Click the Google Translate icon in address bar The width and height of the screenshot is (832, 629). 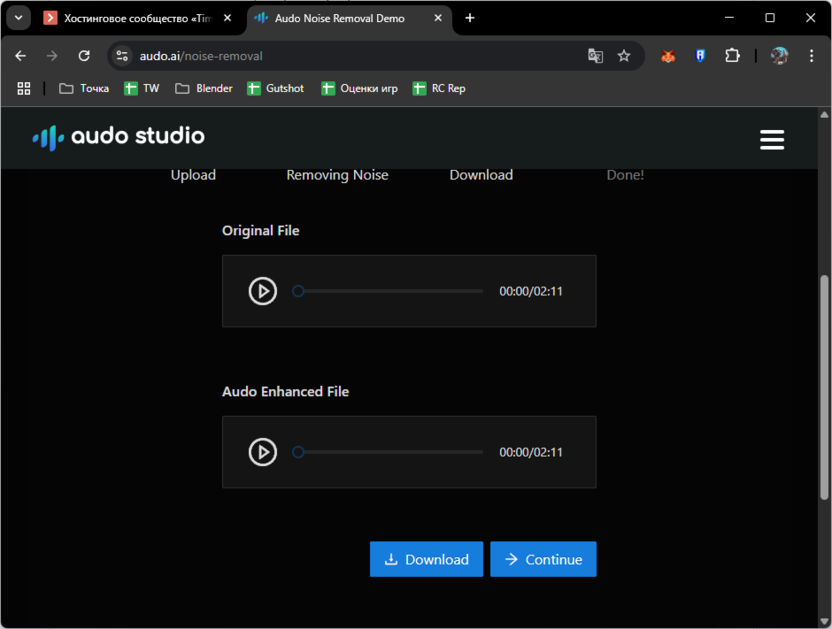[596, 56]
